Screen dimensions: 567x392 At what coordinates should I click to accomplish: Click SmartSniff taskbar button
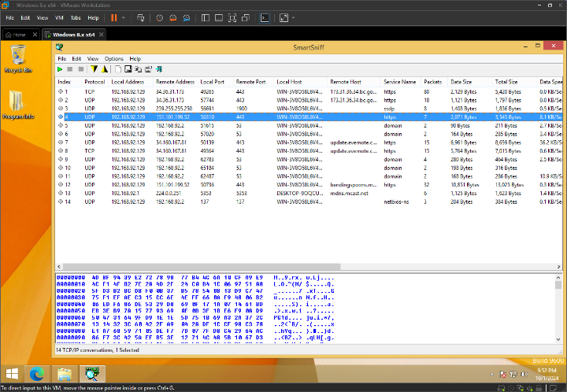pos(92,374)
